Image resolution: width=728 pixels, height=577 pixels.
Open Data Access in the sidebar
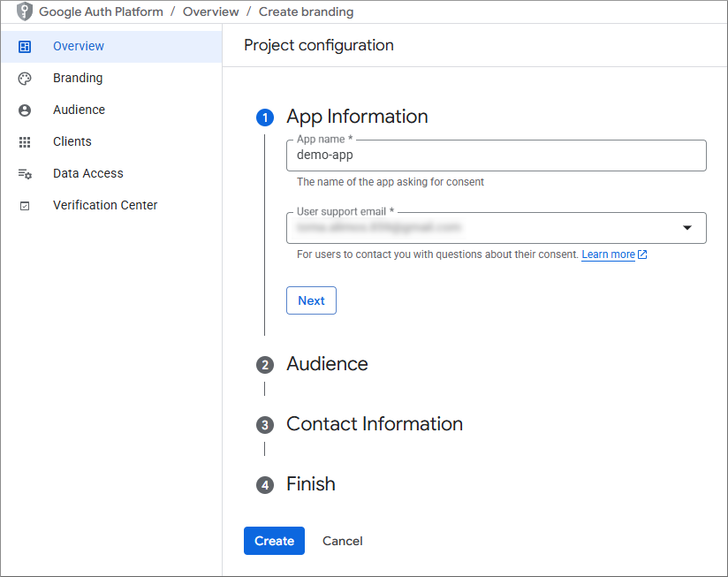tap(111, 173)
